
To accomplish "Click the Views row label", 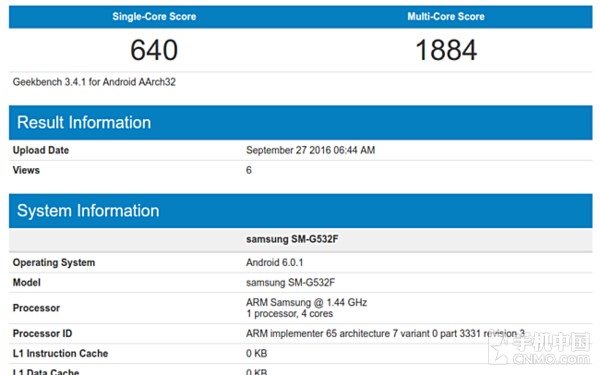I will 26,170.
